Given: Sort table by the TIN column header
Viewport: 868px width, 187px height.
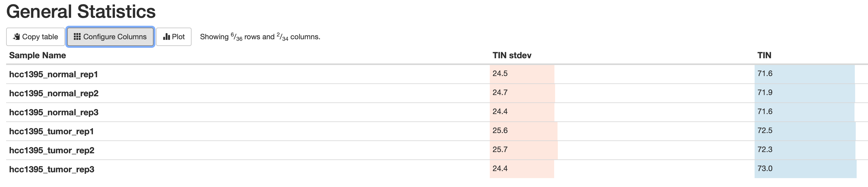Looking at the screenshot, I should coord(764,55).
